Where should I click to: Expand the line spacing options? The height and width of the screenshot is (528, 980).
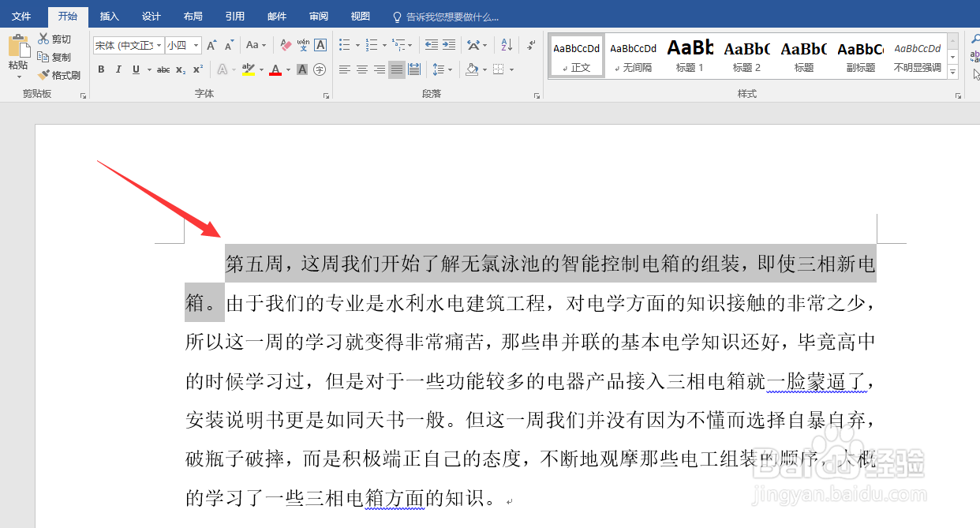pyautogui.click(x=450, y=69)
